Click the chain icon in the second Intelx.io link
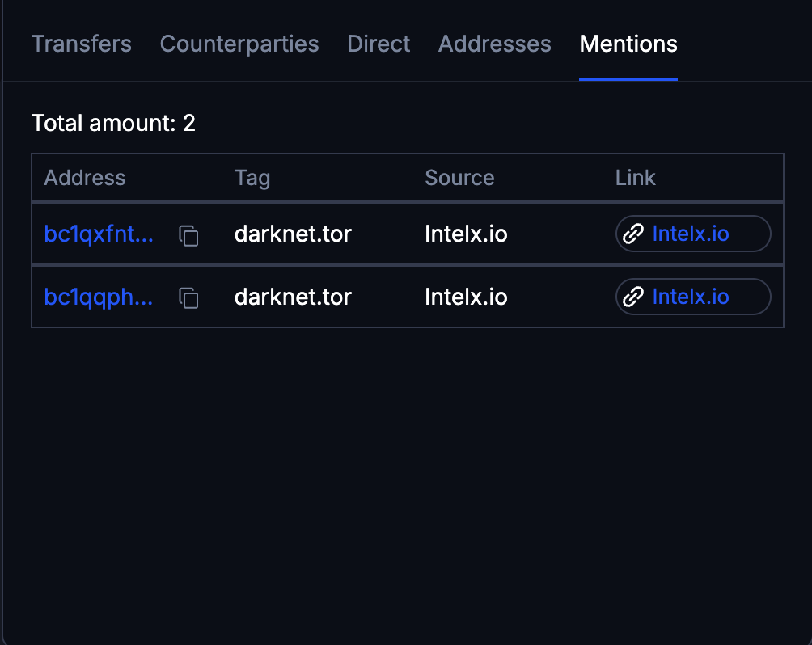The height and width of the screenshot is (645, 812). click(x=634, y=297)
